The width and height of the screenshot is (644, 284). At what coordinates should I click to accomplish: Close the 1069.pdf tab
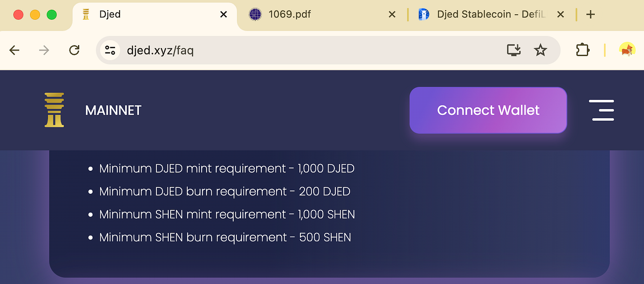[x=392, y=14]
